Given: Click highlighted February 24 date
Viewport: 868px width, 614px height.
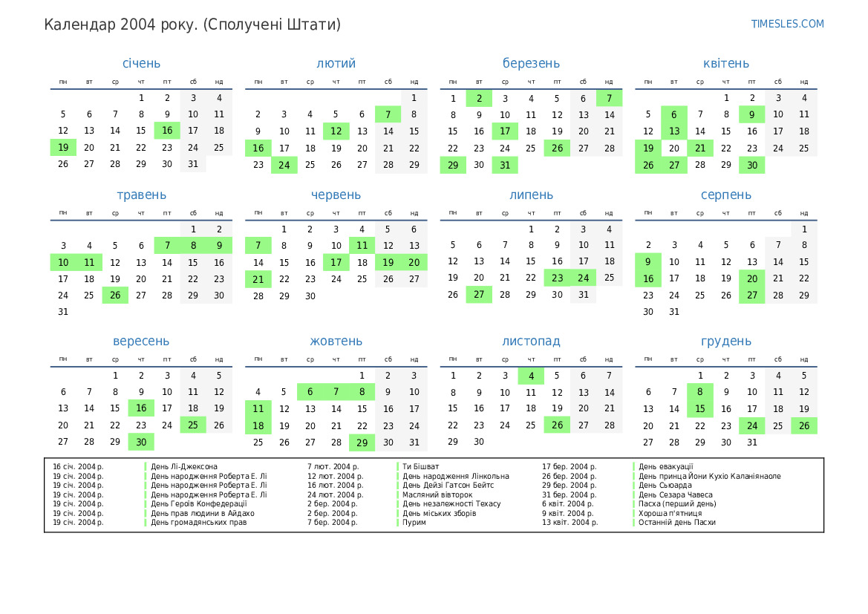Looking at the screenshot, I should pos(284,165).
